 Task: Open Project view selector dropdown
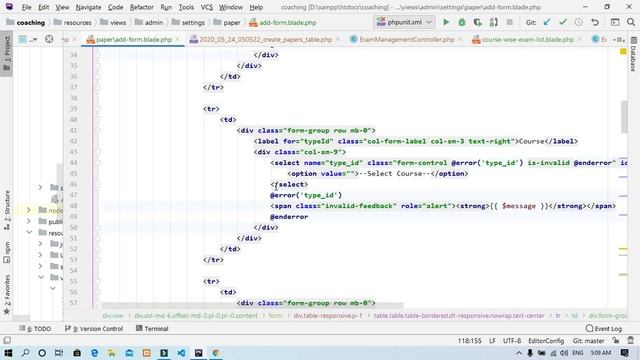(28, 39)
